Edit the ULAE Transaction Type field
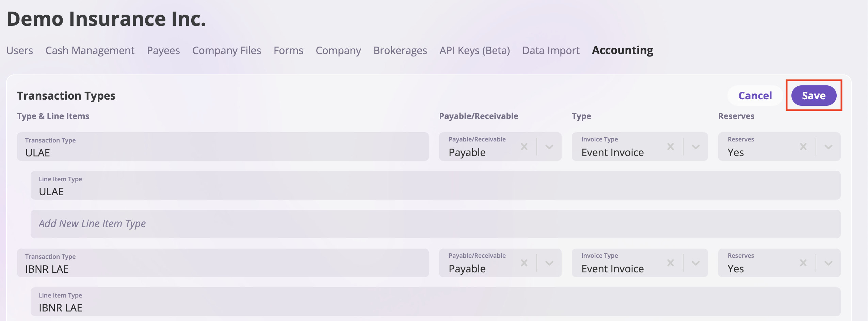The width and height of the screenshot is (868, 321). [x=223, y=152]
